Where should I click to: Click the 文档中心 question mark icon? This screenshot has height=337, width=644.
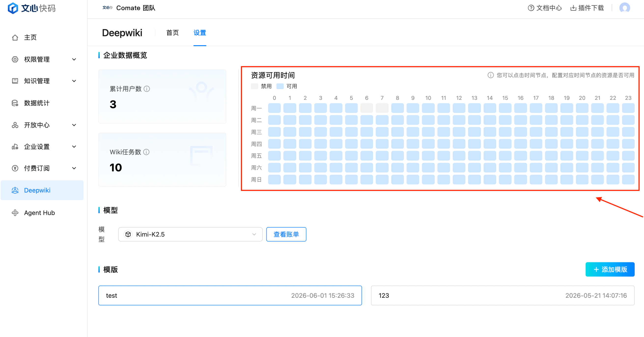[531, 8]
